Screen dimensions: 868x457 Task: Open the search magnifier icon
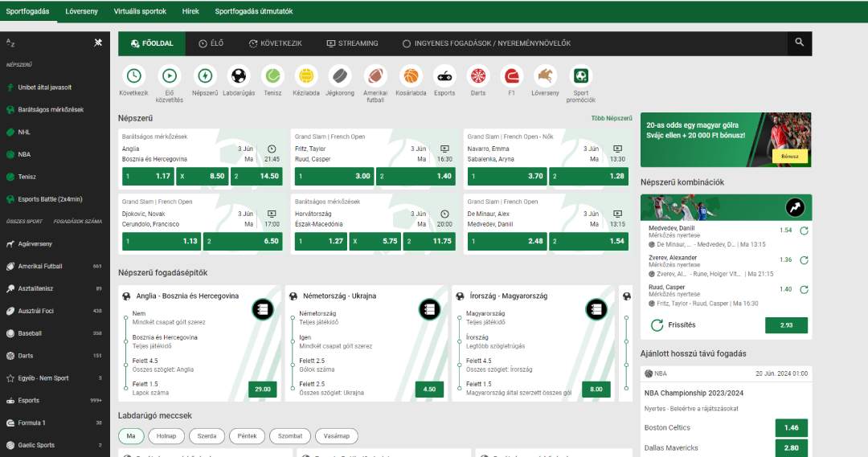800,42
